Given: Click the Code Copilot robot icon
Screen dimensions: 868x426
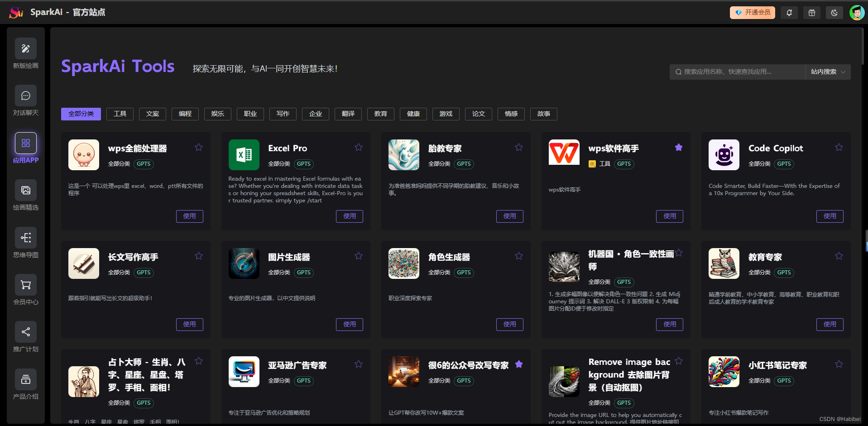Looking at the screenshot, I should (724, 155).
